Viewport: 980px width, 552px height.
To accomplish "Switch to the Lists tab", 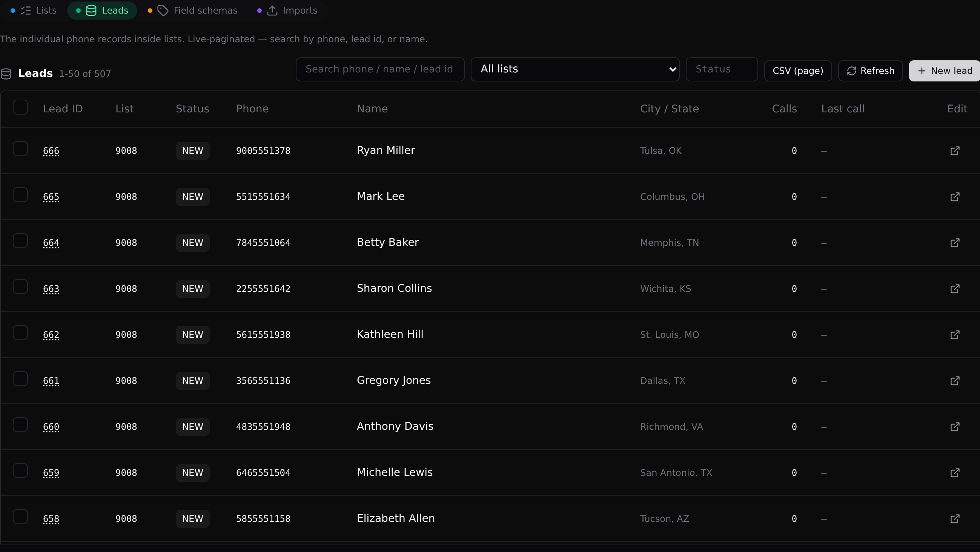I will pos(34,11).
